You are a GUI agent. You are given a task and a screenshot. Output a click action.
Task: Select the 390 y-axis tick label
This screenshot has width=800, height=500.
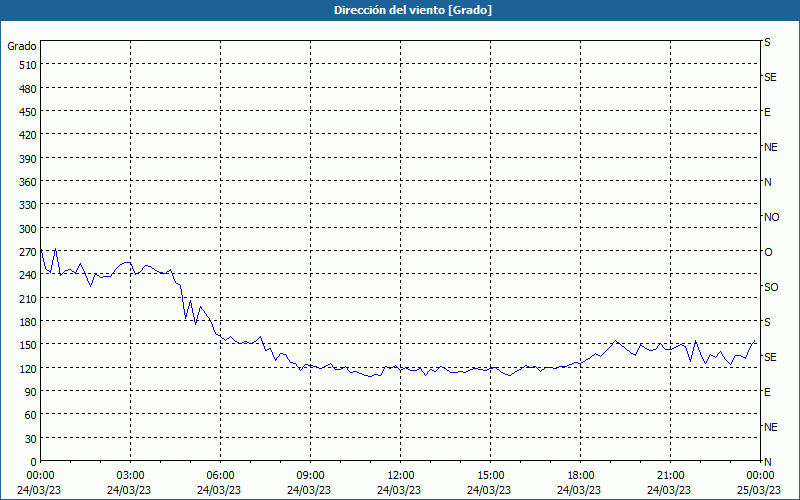tap(28, 159)
